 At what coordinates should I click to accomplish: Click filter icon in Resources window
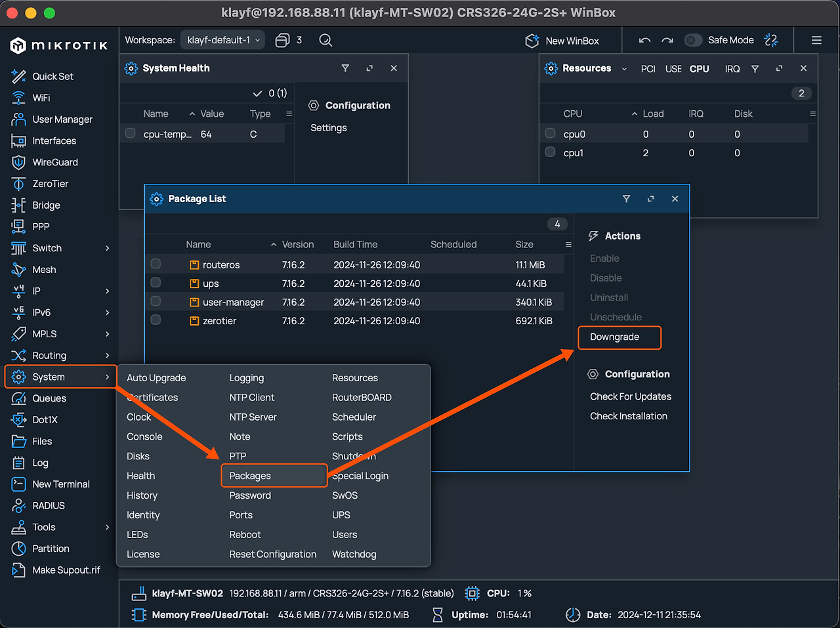click(755, 68)
